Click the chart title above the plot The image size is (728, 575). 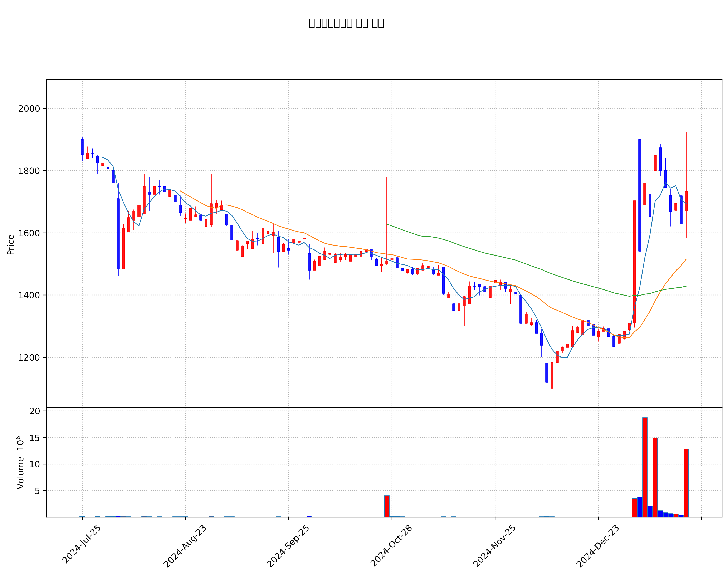pos(346,23)
